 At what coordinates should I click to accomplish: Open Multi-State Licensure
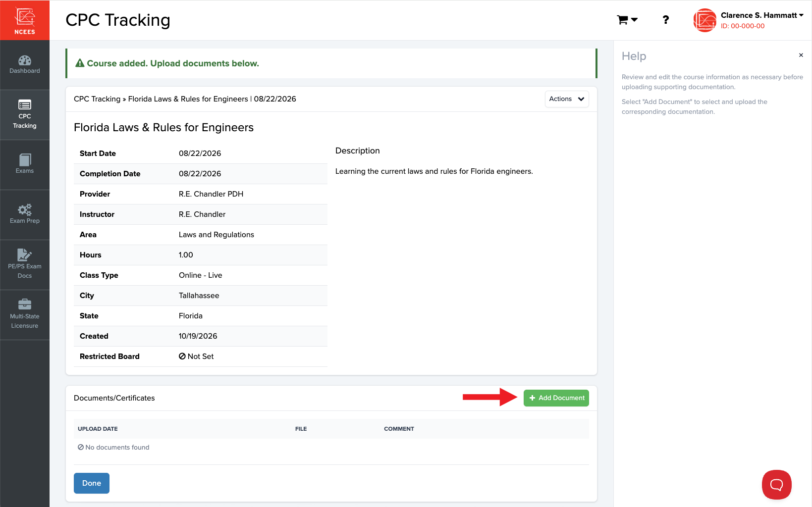(25, 315)
